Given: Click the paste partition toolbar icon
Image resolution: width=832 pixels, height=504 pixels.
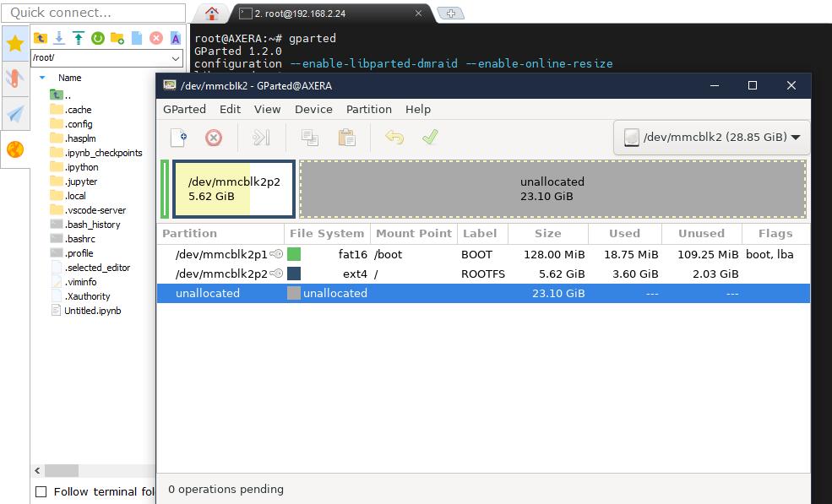Looking at the screenshot, I should 346,138.
